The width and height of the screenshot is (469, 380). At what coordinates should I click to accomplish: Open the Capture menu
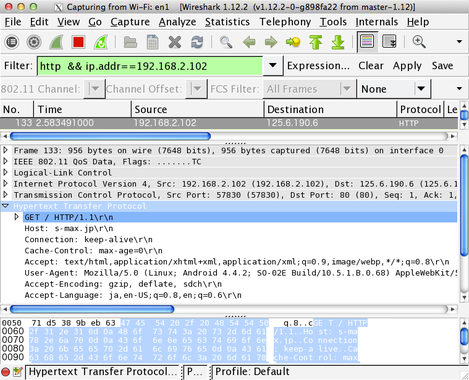click(130, 22)
